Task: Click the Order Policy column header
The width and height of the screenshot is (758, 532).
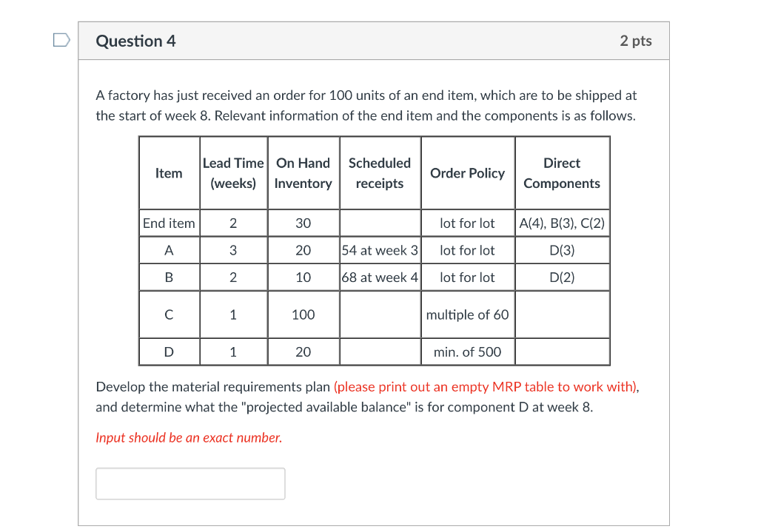Action: [x=468, y=173]
